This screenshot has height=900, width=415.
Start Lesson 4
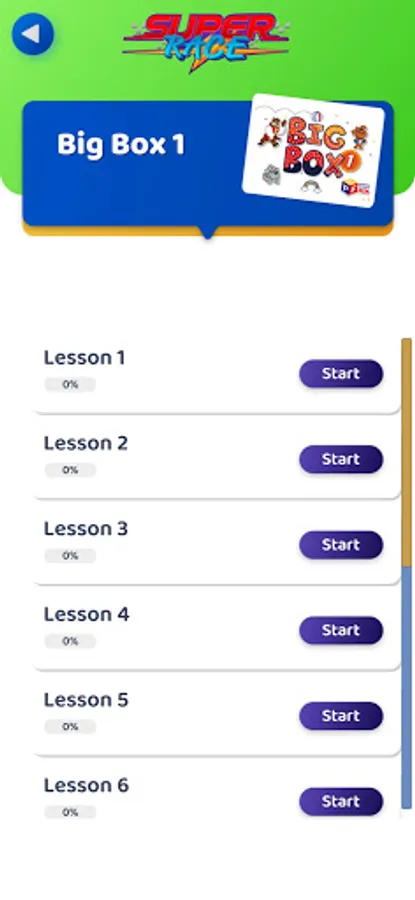pyautogui.click(x=341, y=630)
